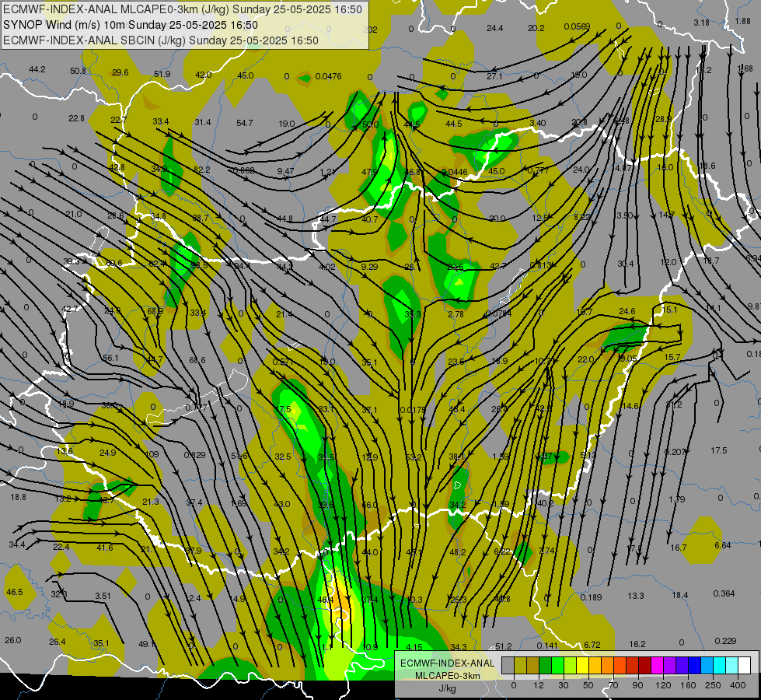
Task: Click the SYNOP Wind 10m header line
Action: pos(130,25)
